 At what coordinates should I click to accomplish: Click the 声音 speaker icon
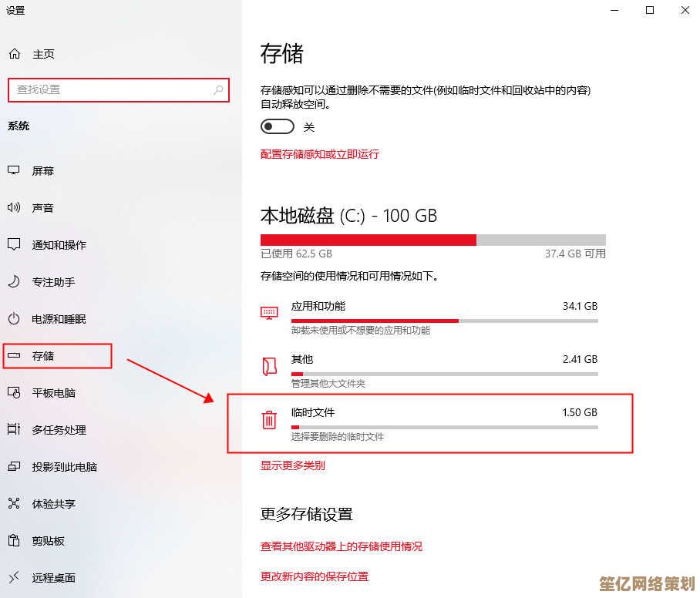[x=14, y=207]
